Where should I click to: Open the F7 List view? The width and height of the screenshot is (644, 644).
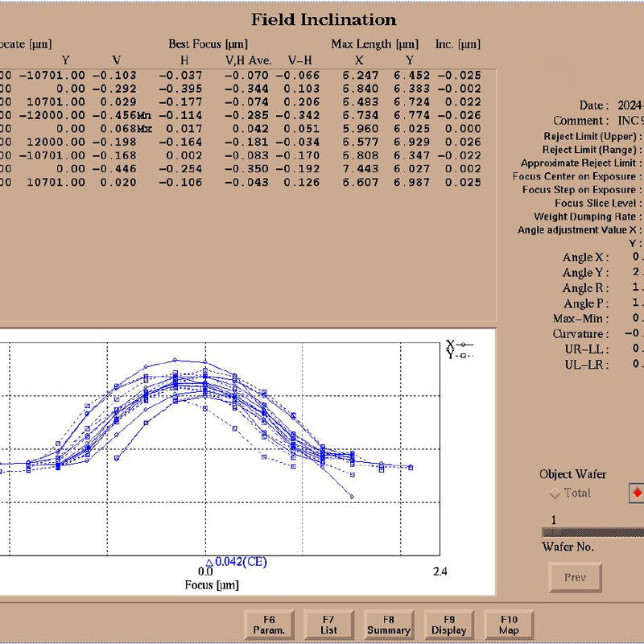pyautogui.click(x=328, y=625)
